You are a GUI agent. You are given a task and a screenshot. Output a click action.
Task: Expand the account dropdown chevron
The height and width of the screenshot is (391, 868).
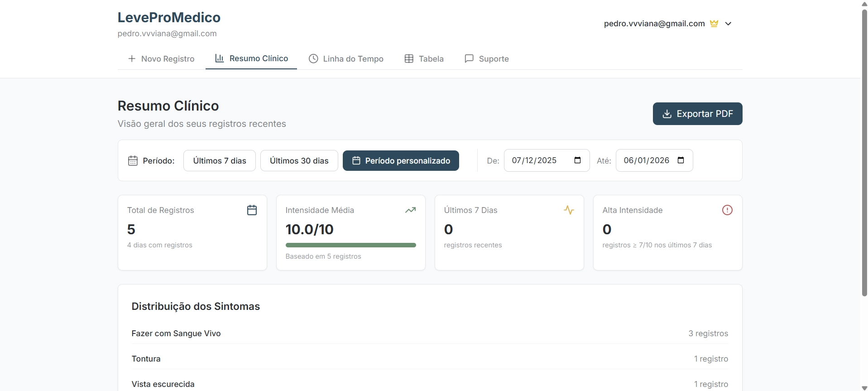[x=728, y=24]
